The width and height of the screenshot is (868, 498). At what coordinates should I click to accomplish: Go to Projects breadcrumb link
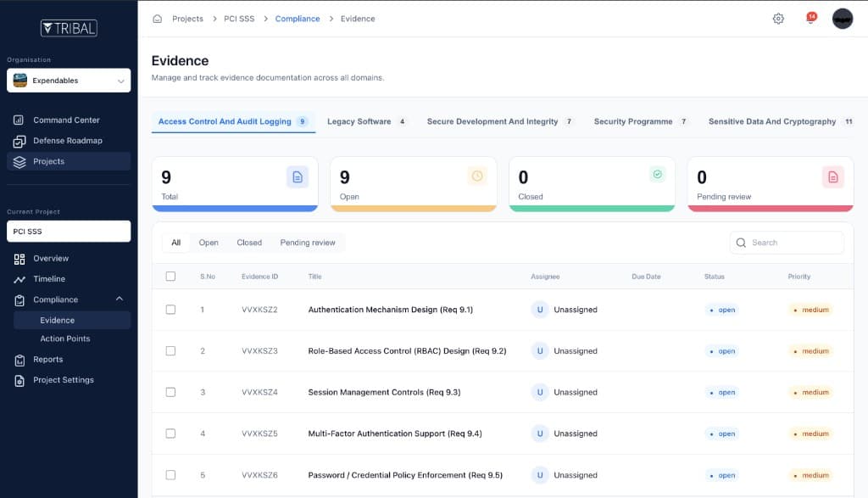pyautogui.click(x=187, y=19)
